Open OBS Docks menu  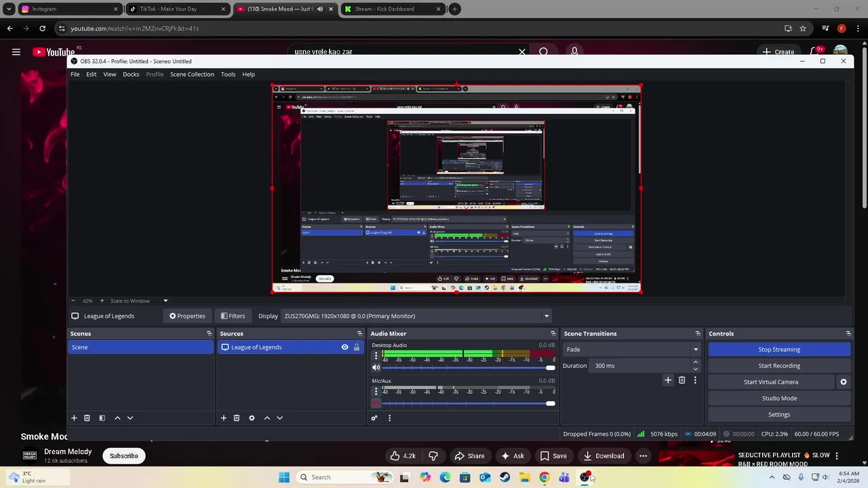pyautogui.click(x=131, y=75)
